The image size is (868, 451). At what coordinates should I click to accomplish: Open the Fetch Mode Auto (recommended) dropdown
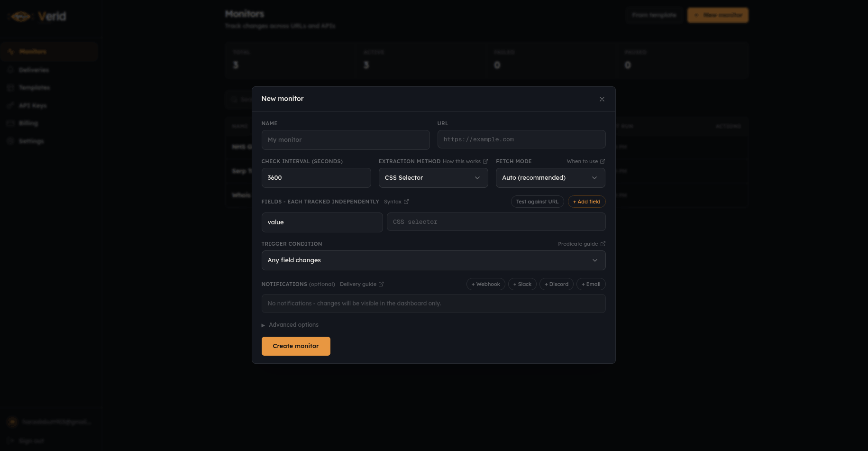[550, 178]
